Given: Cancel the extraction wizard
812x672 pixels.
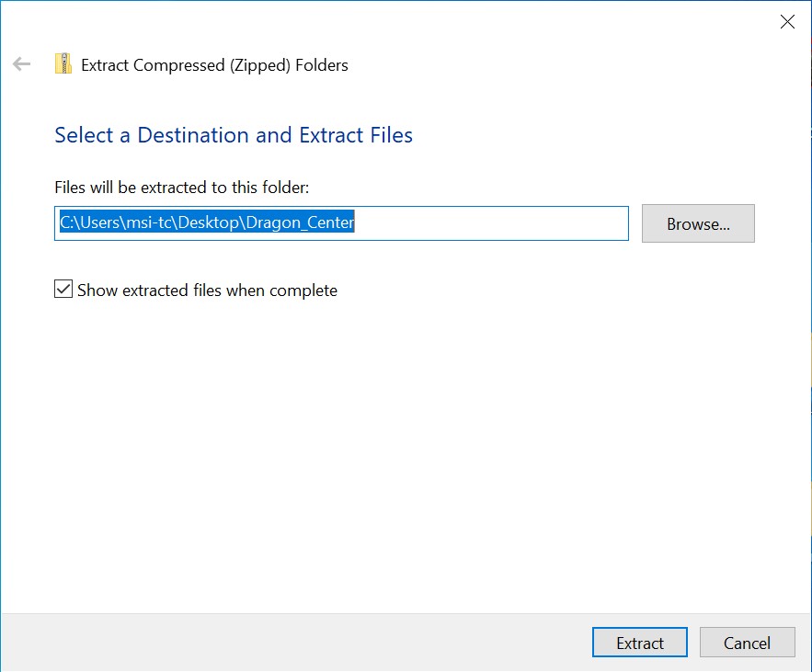Looking at the screenshot, I should pos(747,643).
